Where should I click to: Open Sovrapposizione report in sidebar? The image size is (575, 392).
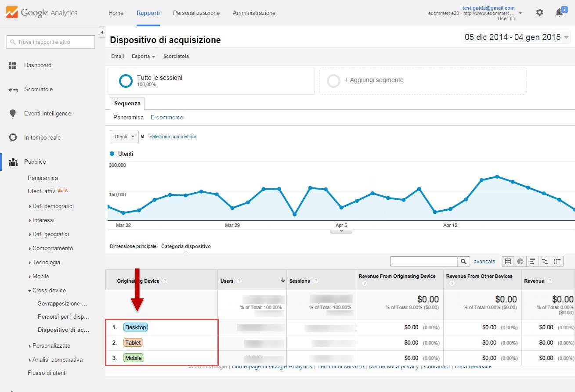coord(62,304)
